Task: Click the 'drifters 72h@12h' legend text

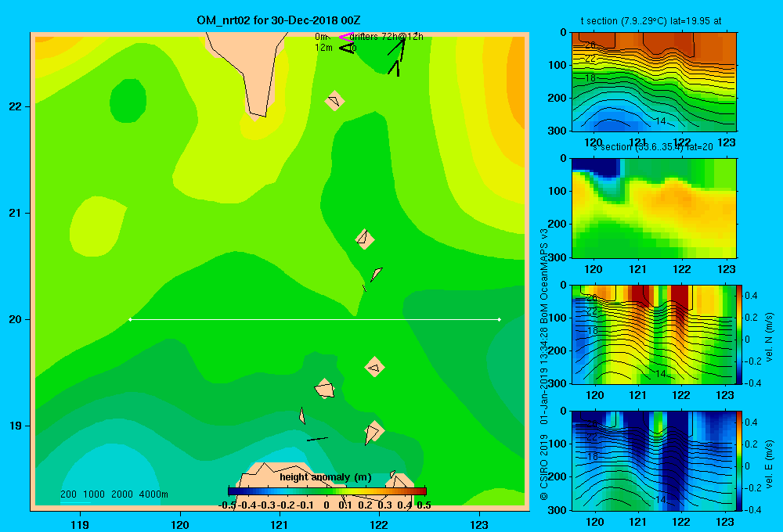Action: pos(387,37)
